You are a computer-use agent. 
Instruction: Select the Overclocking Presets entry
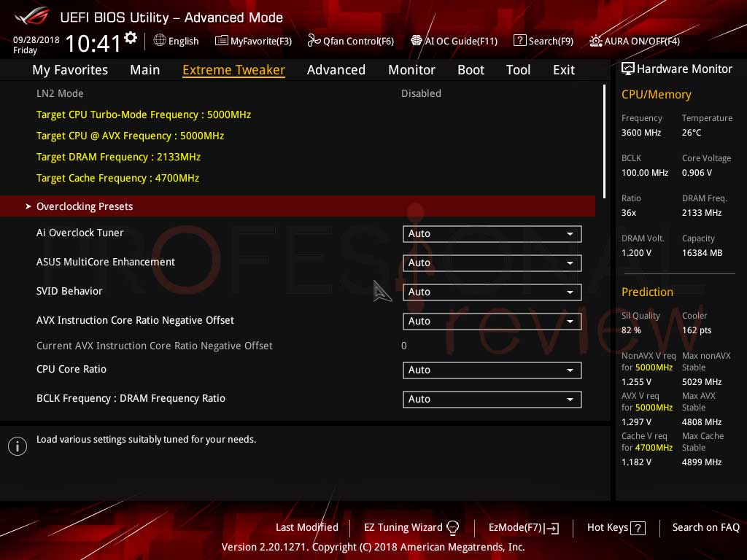tap(84, 206)
